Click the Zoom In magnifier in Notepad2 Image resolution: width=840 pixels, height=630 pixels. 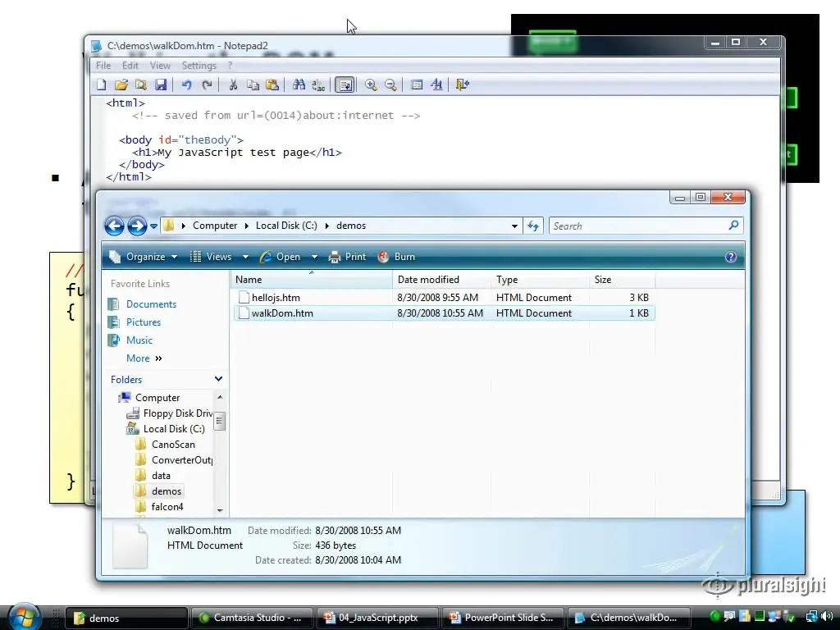371,84
